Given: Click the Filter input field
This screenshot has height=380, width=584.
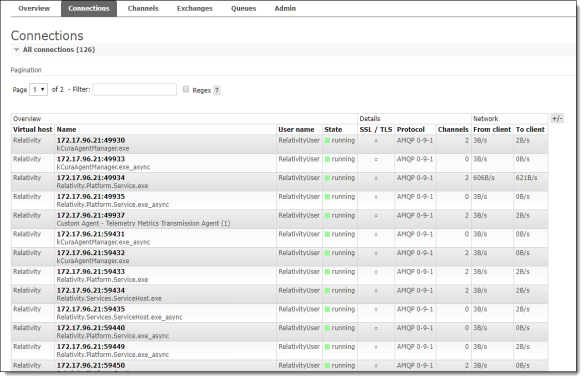Looking at the screenshot, I should (x=134, y=89).
